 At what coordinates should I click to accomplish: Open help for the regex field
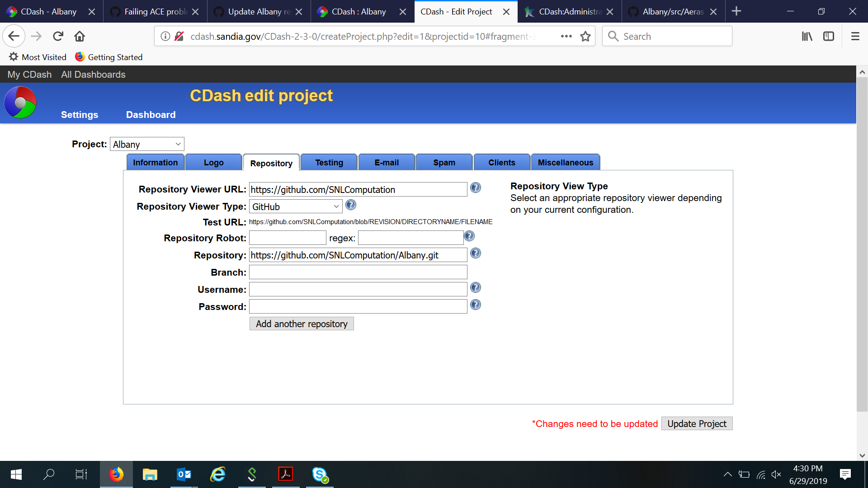(x=470, y=236)
